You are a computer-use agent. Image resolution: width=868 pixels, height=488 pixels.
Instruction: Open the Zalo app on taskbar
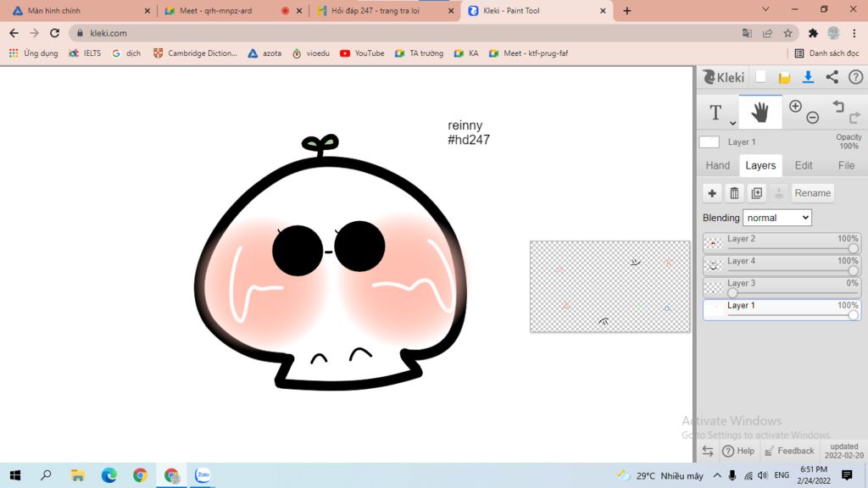pyautogui.click(x=203, y=475)
